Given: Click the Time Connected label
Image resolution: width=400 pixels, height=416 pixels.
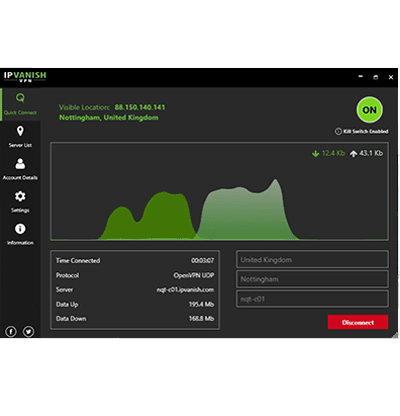Looking at the screenshot, I should (x=78, y=260).
